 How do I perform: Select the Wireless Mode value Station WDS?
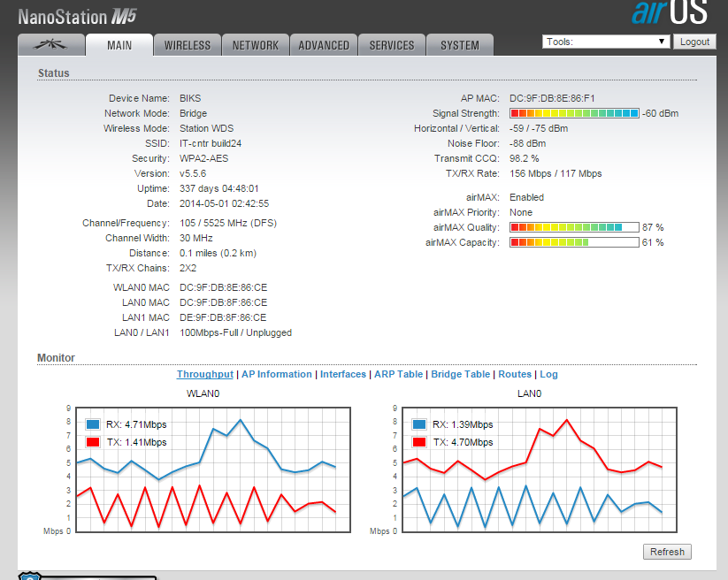point(207,128)
